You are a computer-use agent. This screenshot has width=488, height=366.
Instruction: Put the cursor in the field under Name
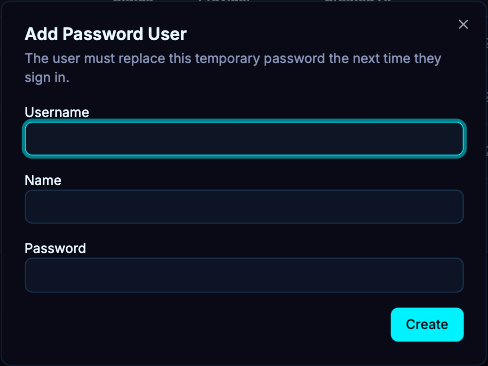tap(244, 207)
